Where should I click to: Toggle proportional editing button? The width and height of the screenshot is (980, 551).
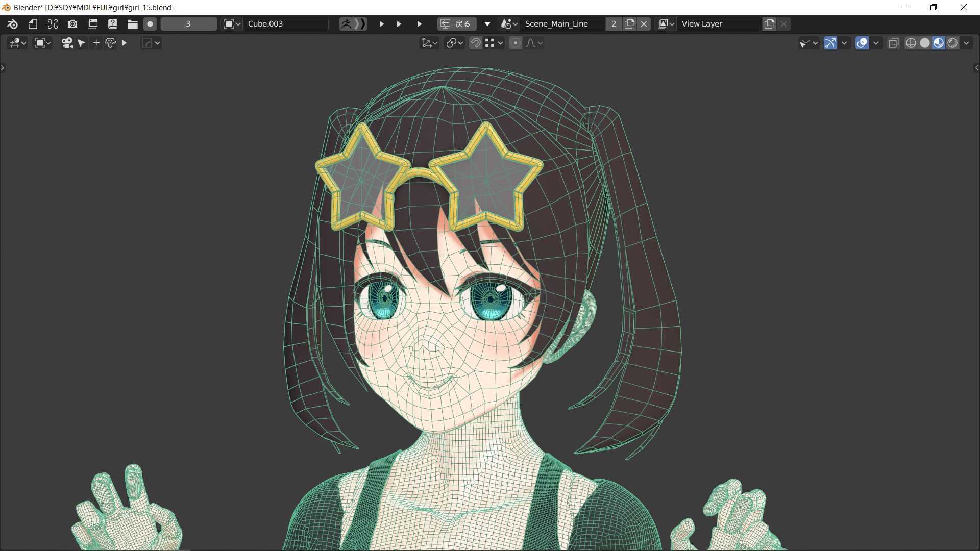click(x=516, y=43)
